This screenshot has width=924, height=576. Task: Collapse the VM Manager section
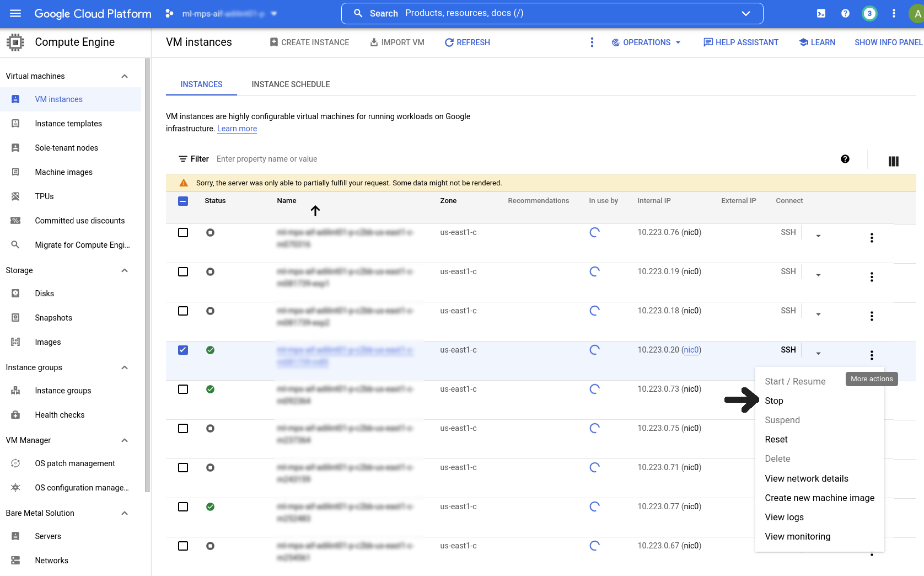tap(125, 440)
